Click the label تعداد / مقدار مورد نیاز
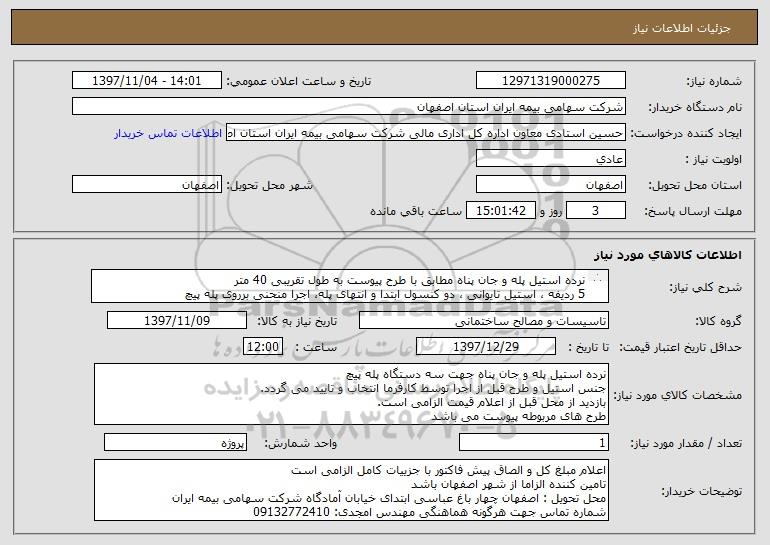 tap(686, 444)
